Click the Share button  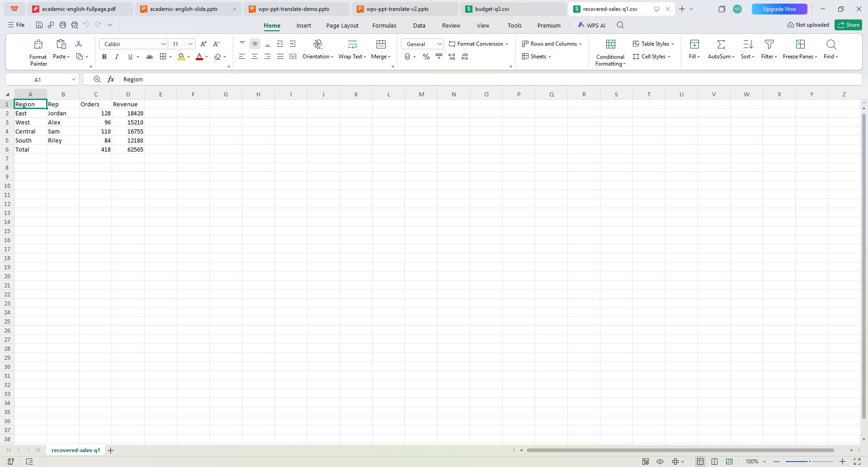pyautogui.click(x=848, y=25)
